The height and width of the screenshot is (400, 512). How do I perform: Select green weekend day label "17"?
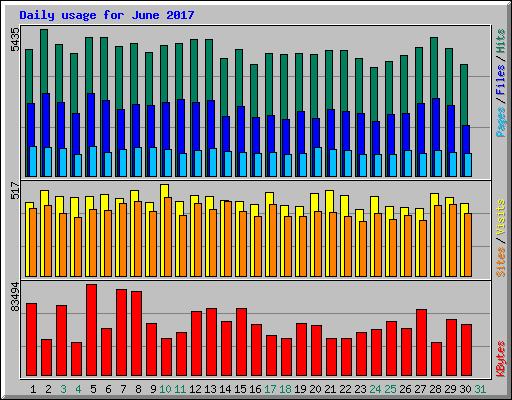(x=270, y=389)
